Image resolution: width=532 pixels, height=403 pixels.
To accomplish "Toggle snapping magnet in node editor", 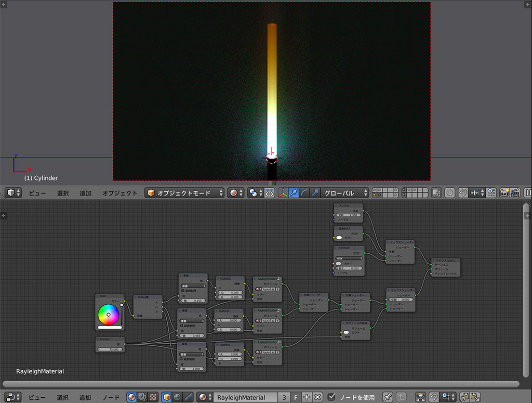I will pos(433,397).
